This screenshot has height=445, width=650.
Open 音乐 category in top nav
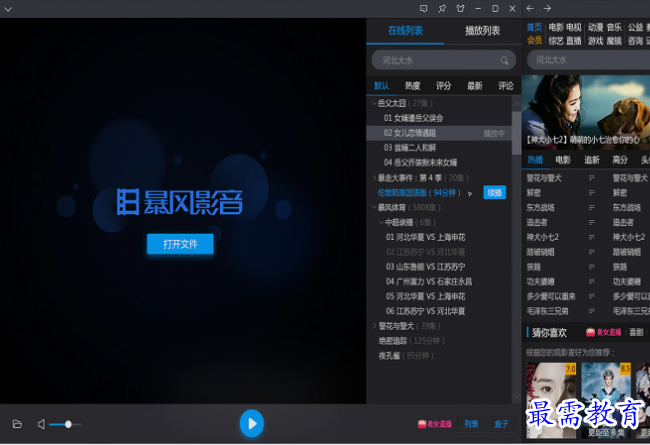point(614,27)
